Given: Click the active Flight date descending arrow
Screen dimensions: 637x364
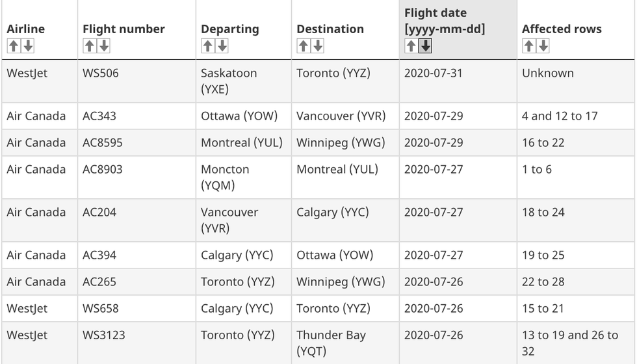Looking at the screenshot, I should [x=425, y=46].
